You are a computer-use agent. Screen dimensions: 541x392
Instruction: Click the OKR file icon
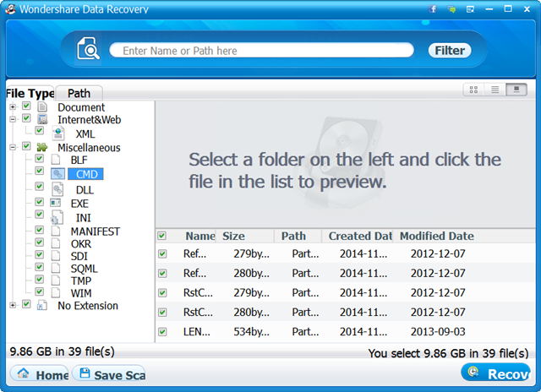point(56,243)
